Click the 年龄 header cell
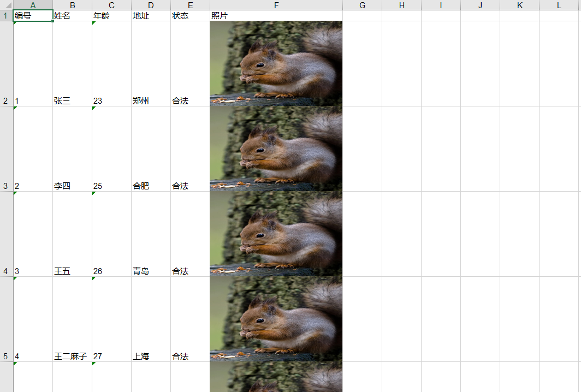 111,16
